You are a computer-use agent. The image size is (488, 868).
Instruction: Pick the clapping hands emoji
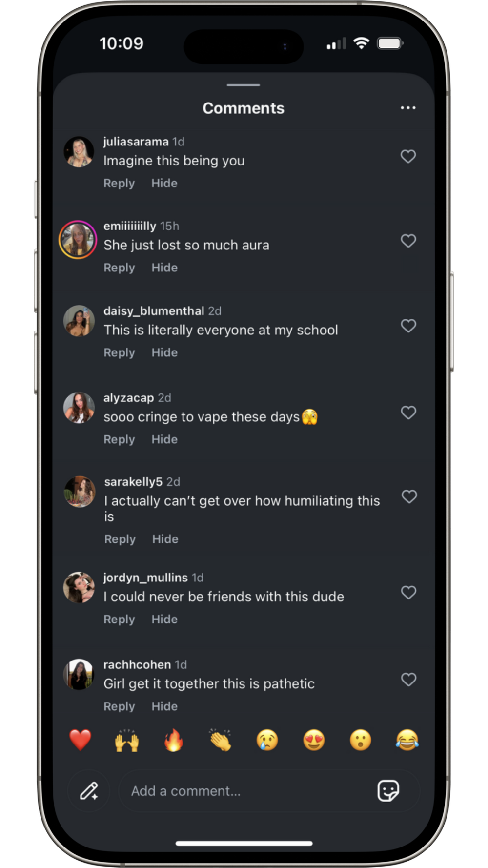[x=221, y=740]
